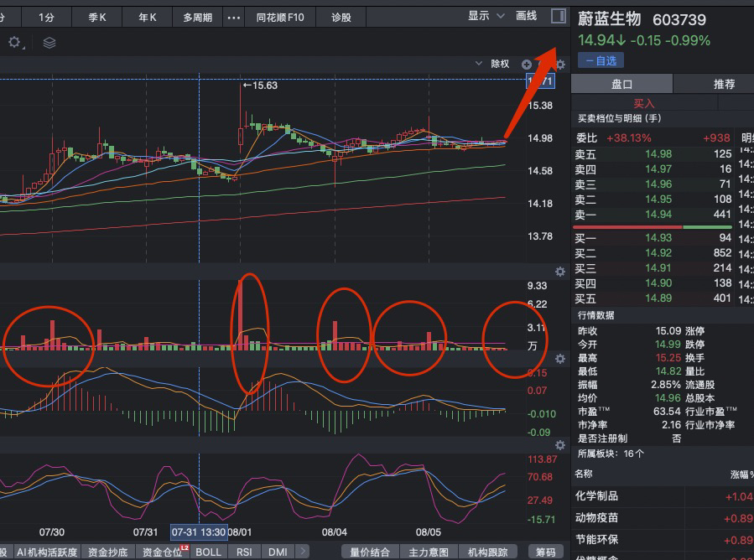754x560 pixels.
Task: Click the overlay layers stack icon
Action: 49,43
